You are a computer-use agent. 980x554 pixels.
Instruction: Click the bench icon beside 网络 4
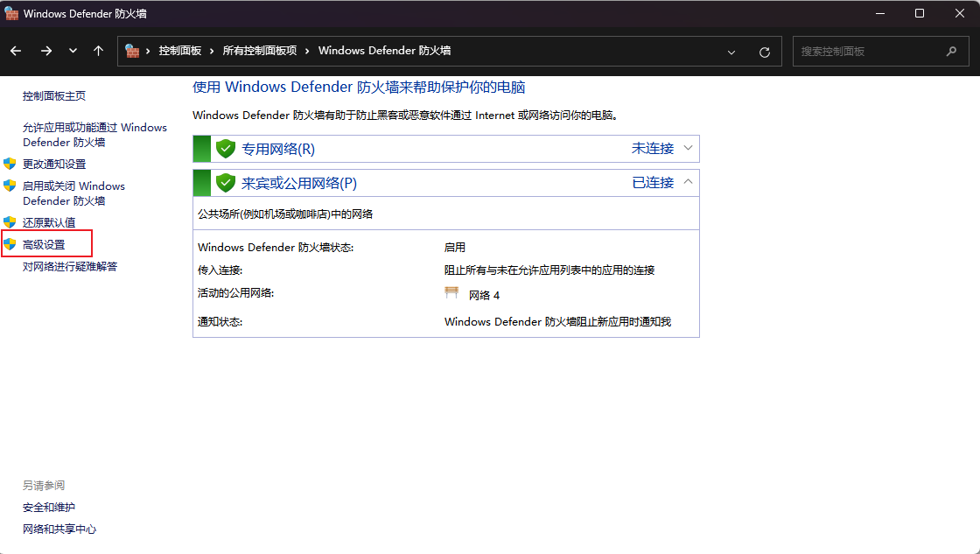(451, 293)
